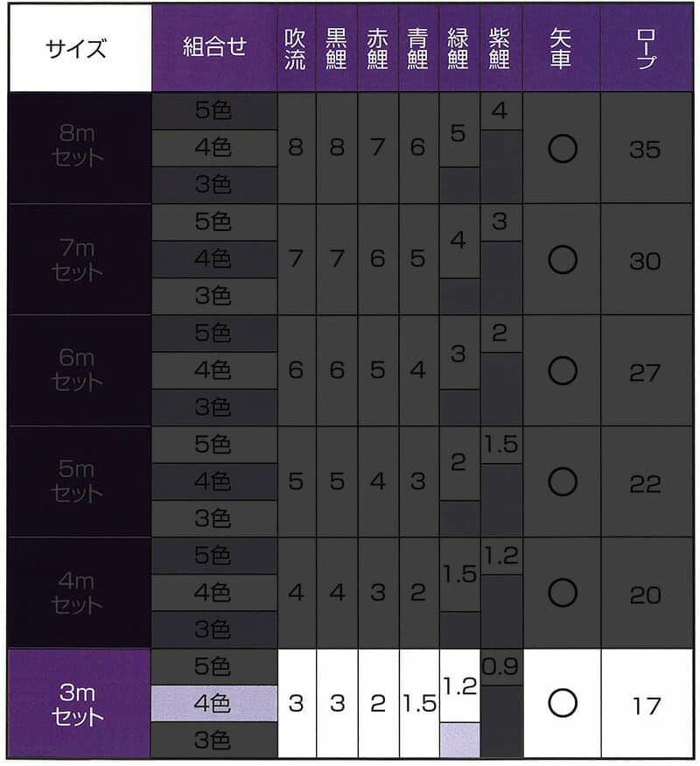
Task: Click the 5色 cell in the 8m set
Action: 213,111
